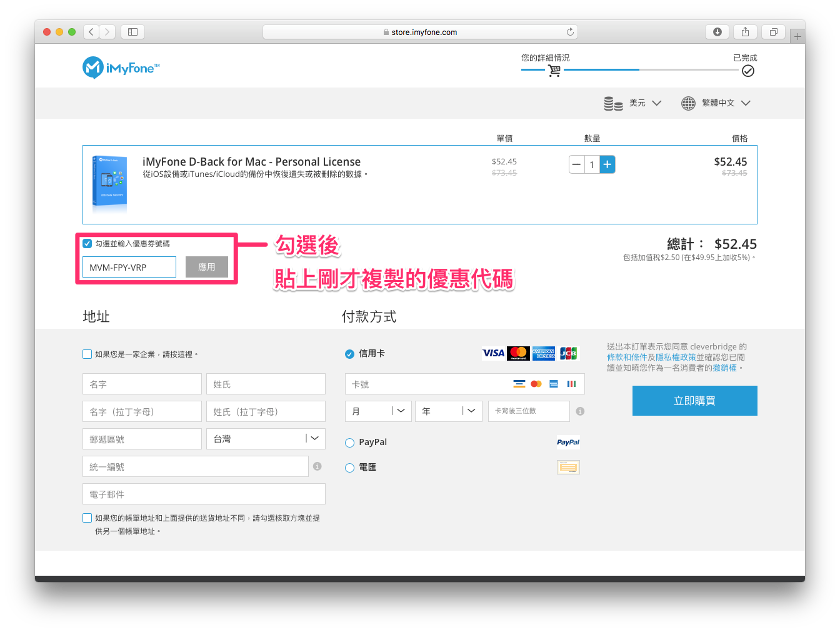Open the 隱私權政策 privacy policy link
Viewport: 840px width, 632px height.
tap(676, 358)
